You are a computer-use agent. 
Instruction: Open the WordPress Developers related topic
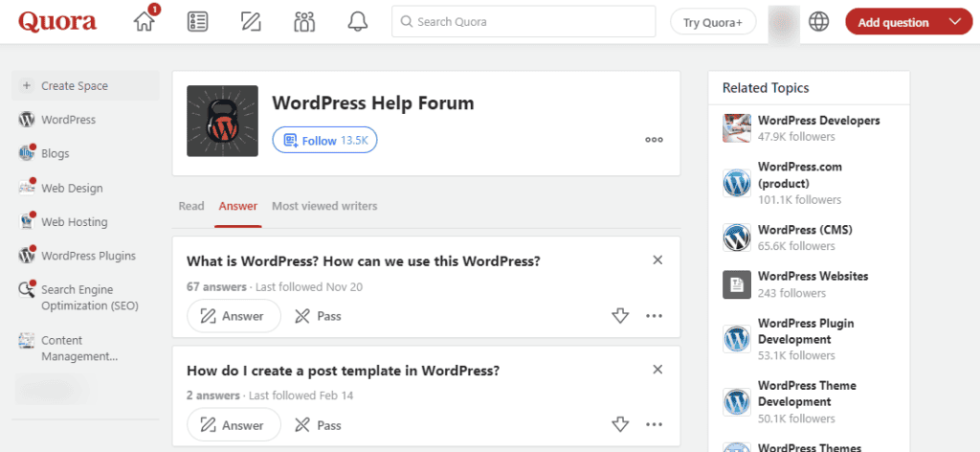pos(818,121)
